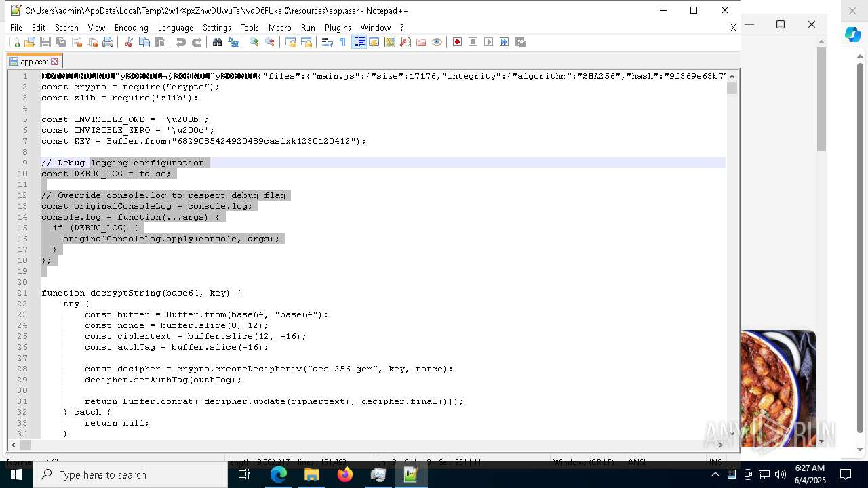Click the Windows Start button

pos(16,474)
